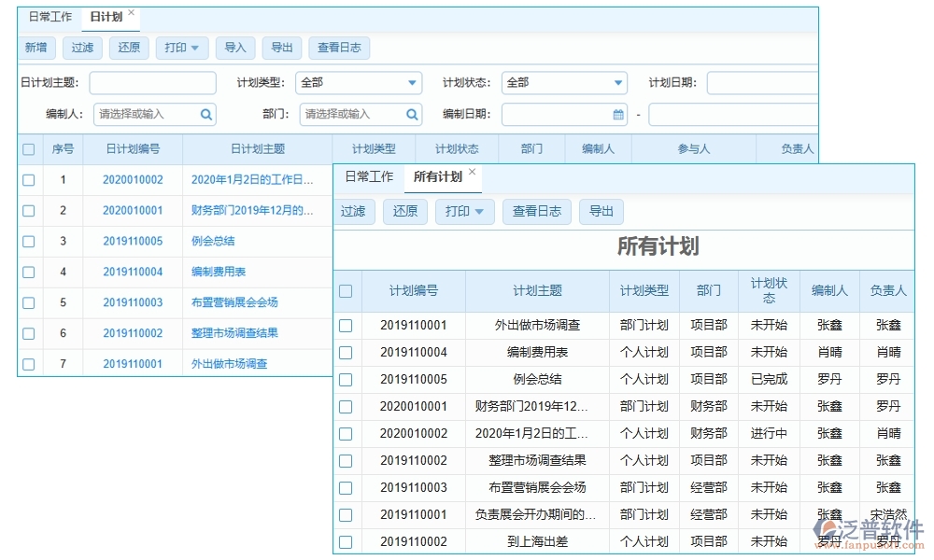934x560 pixels.
Task: Open calendar icon in 编制日期 field
Action: coord(618,114)
